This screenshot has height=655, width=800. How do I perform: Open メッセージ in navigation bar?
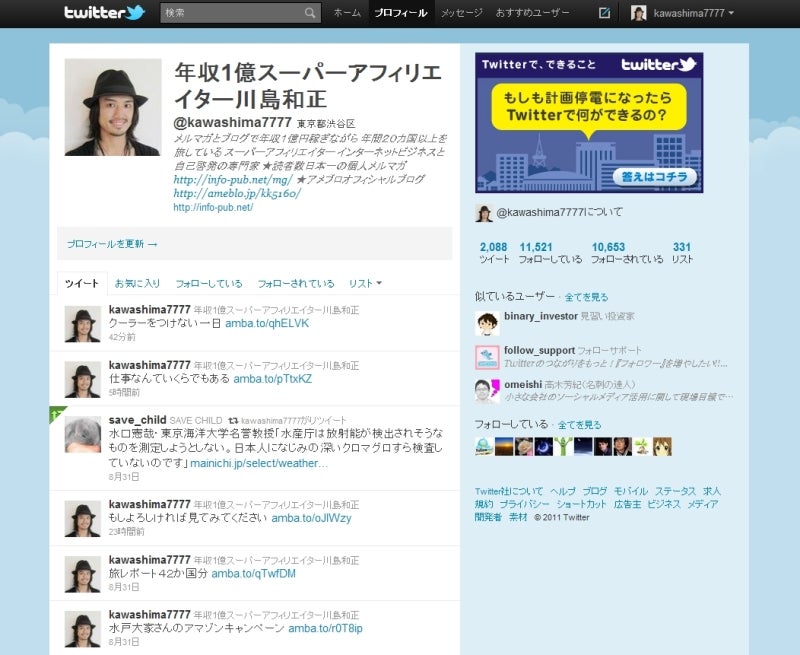pyautogui.click(x=462, y=13)
